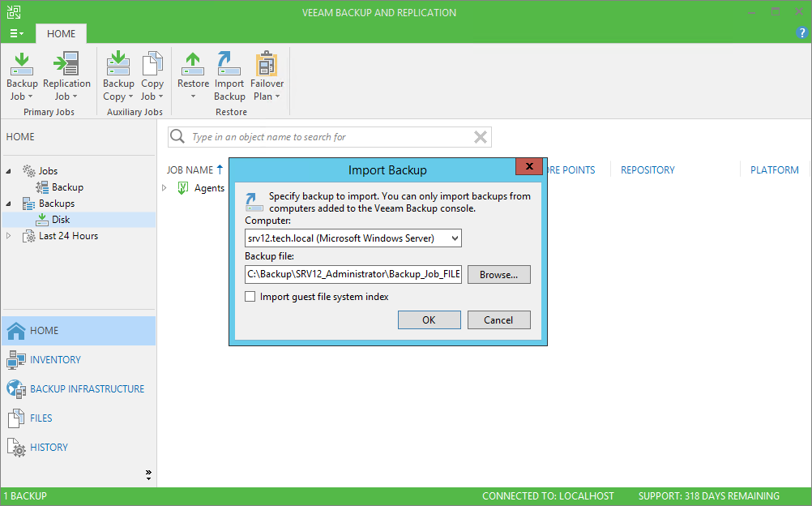
Task: Click the Auxiliary Jobs group label
Action: [135, 112]
